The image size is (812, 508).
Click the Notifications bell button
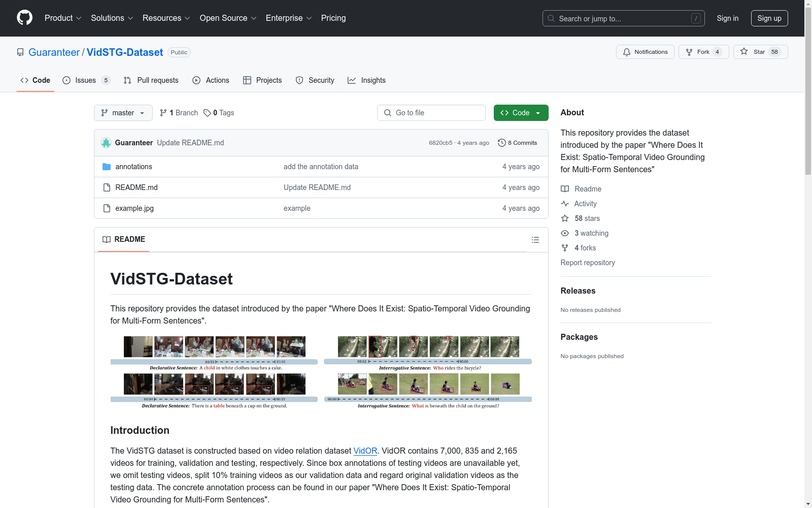pyautogui.click(x=645, y=52)
